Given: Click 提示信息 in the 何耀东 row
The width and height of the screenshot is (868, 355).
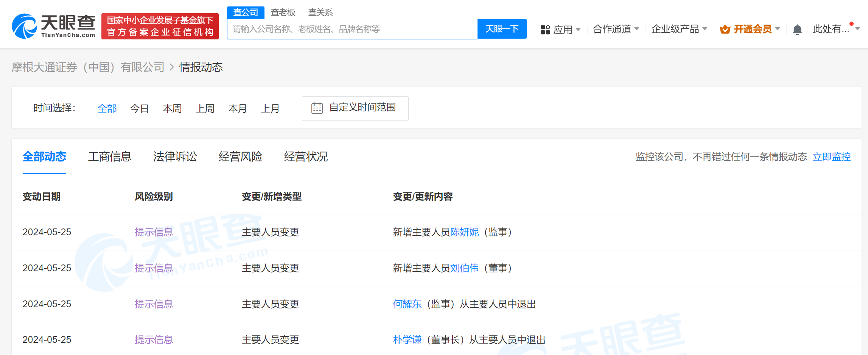Looking at the screenshot, I should coord(154,304).
